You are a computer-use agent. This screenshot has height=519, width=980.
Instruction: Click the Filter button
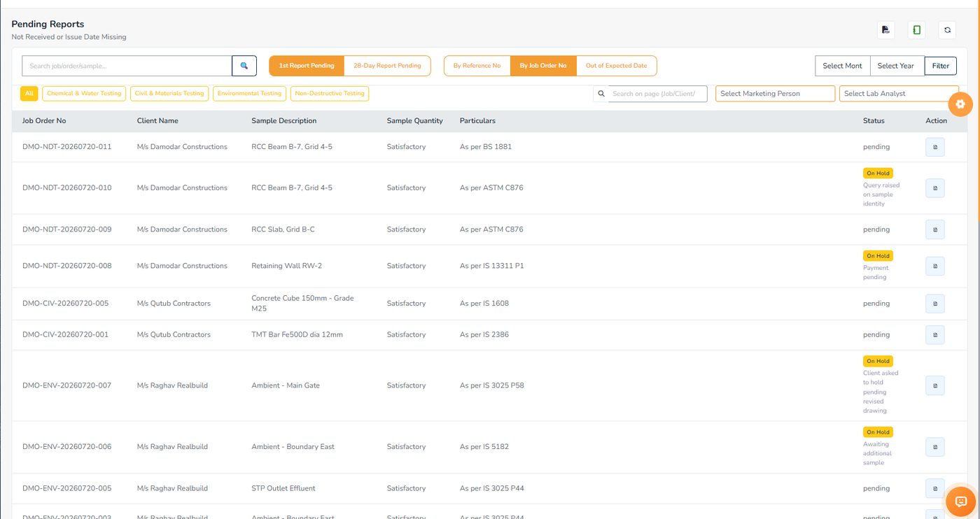(941, 66)
